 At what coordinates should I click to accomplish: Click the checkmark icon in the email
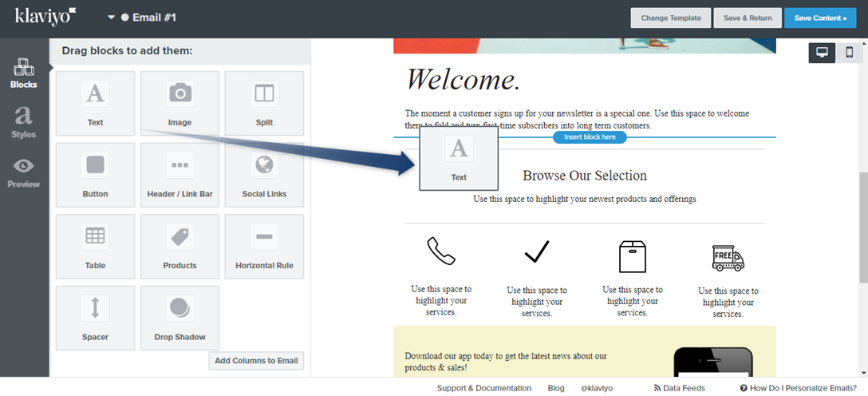(536, 251)
